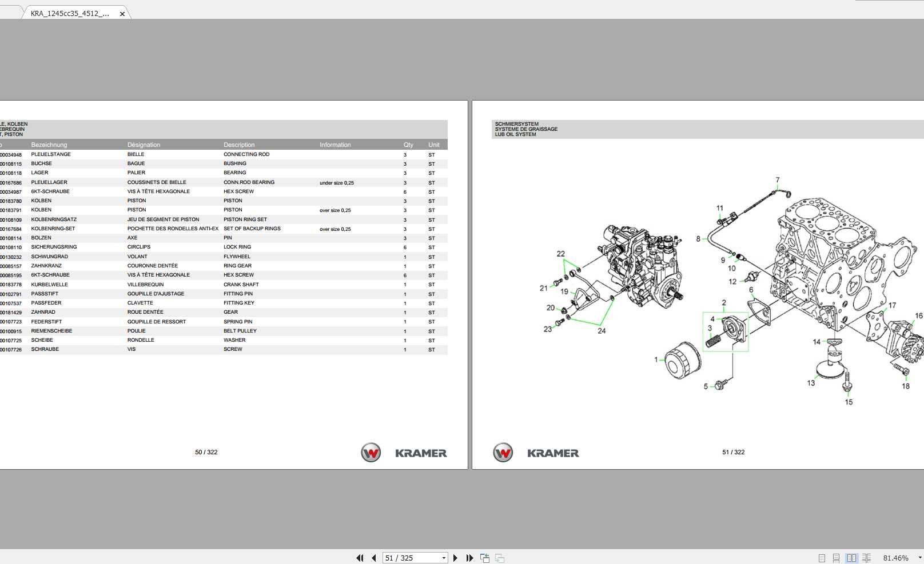Go to the next page

point(455,558)
